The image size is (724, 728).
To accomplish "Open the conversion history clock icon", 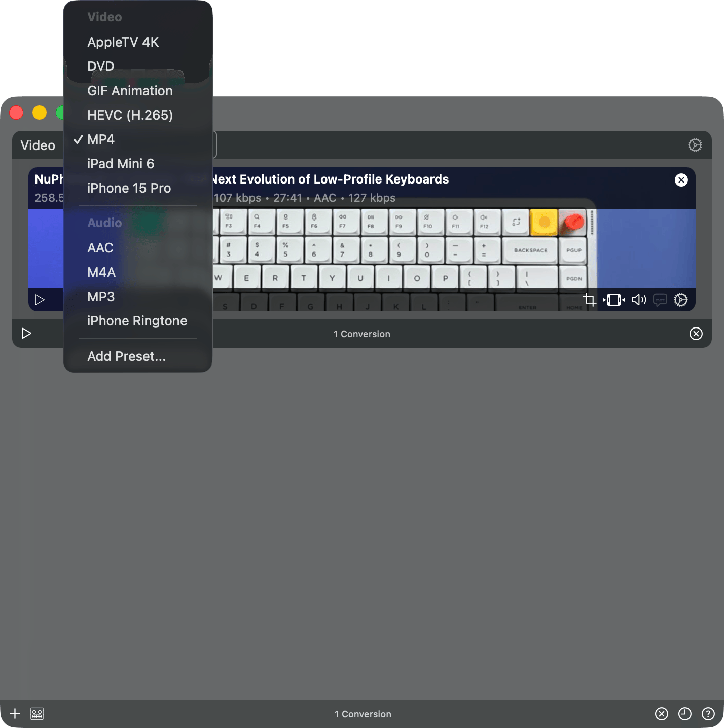I will [x=685, y=714].
